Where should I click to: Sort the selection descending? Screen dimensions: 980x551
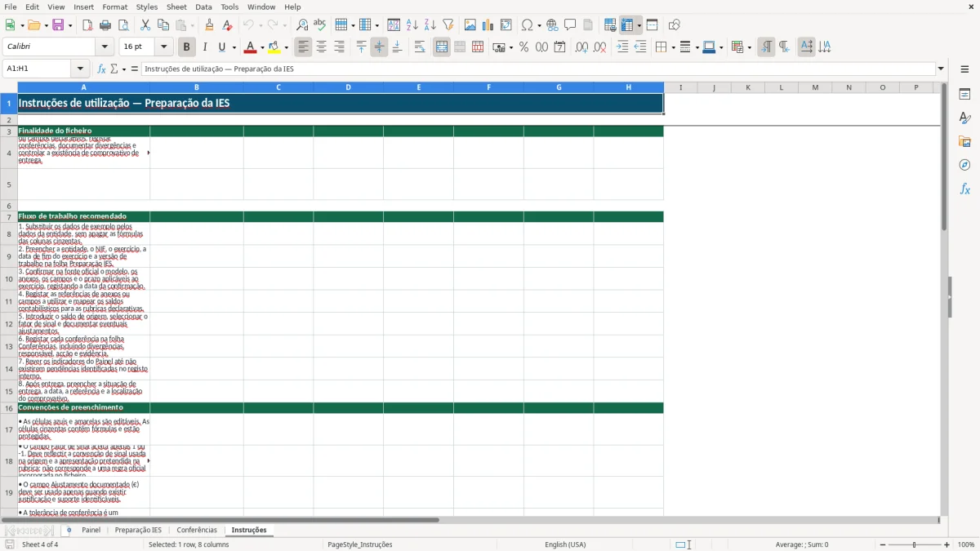[430, 25]
